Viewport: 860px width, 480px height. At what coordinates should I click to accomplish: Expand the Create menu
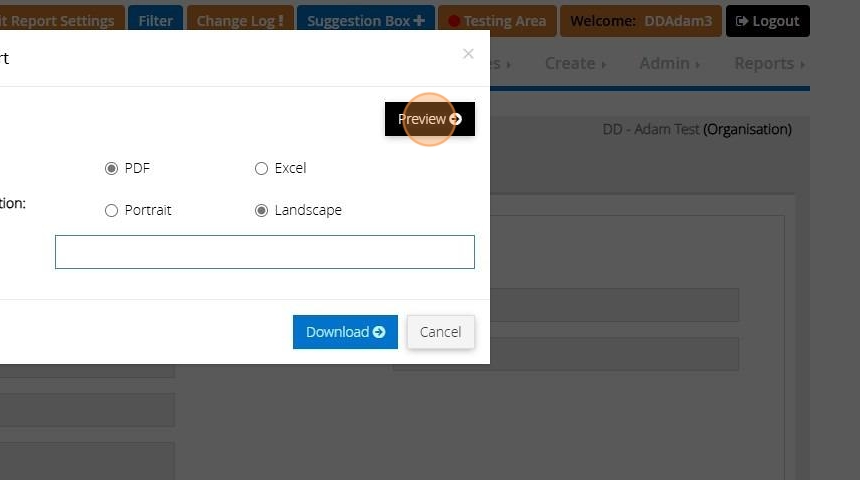pos(575,64)
